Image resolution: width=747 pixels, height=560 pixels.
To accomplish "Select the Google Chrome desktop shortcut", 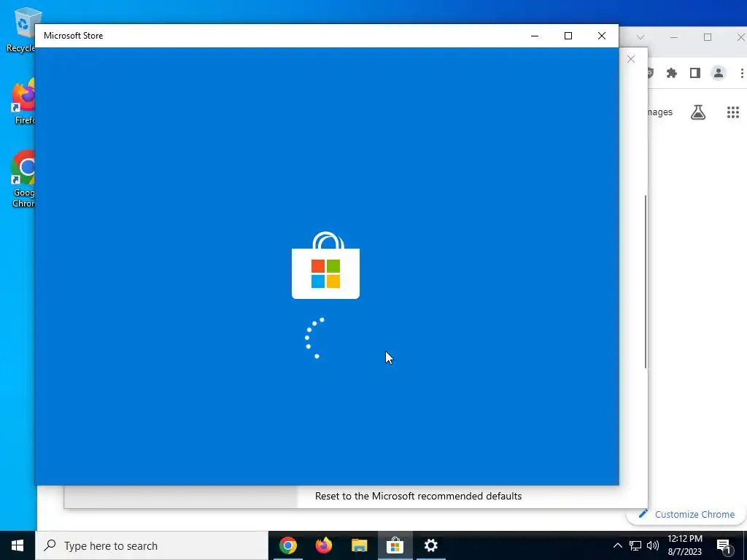I will (23, 179).
